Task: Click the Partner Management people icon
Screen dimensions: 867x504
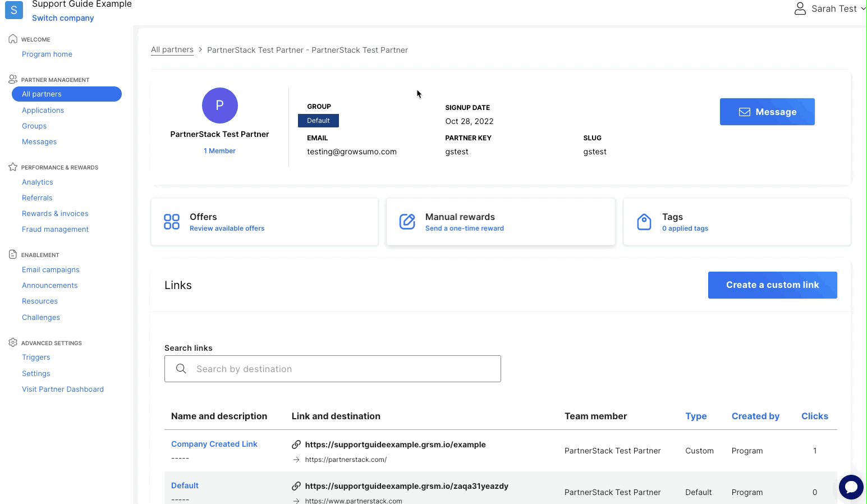Action: [13, 79]
